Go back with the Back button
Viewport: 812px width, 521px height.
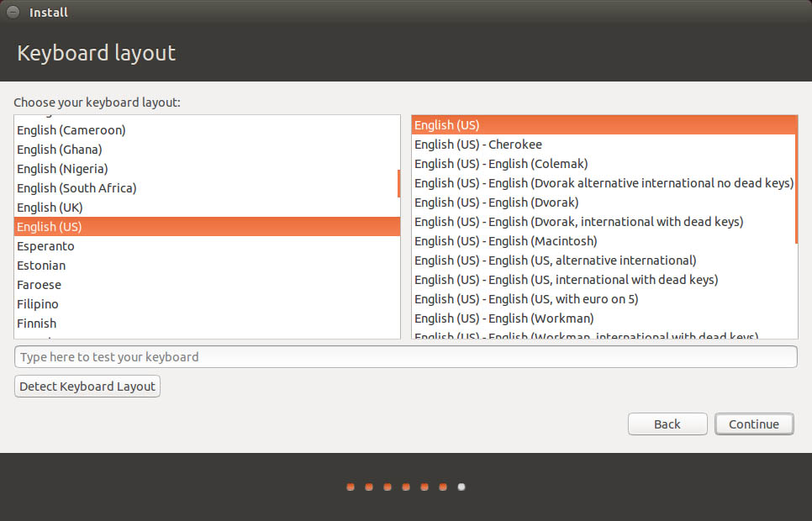pos(667,424)
